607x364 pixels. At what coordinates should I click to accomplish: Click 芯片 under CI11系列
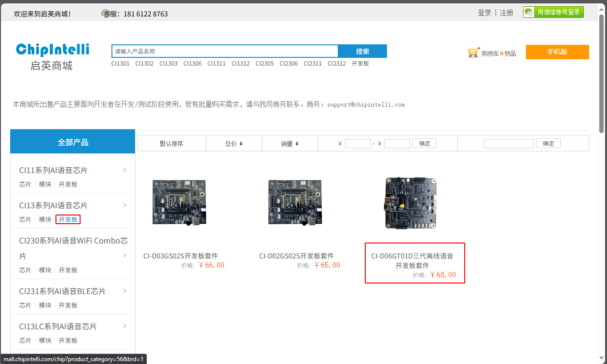coord(25,184)
